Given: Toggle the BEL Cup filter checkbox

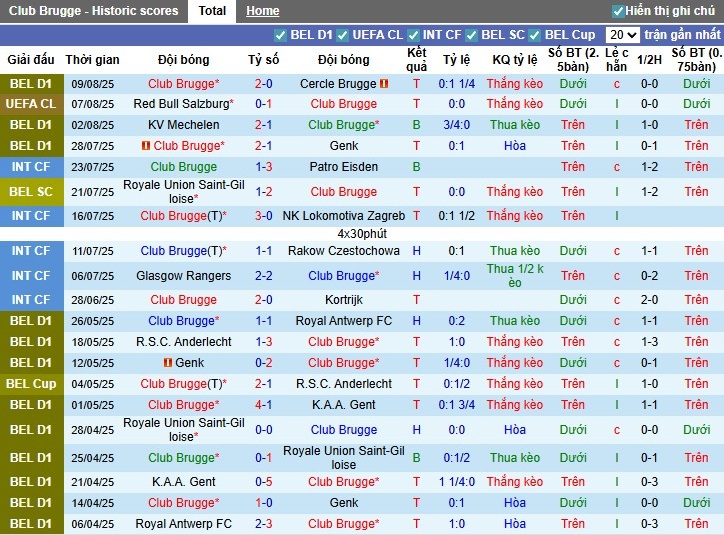Looking at the screenshot, I should point(534,35).
